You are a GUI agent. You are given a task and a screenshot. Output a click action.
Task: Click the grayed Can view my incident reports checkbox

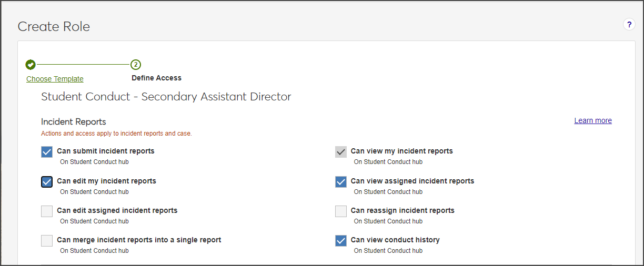coord(341,152)
